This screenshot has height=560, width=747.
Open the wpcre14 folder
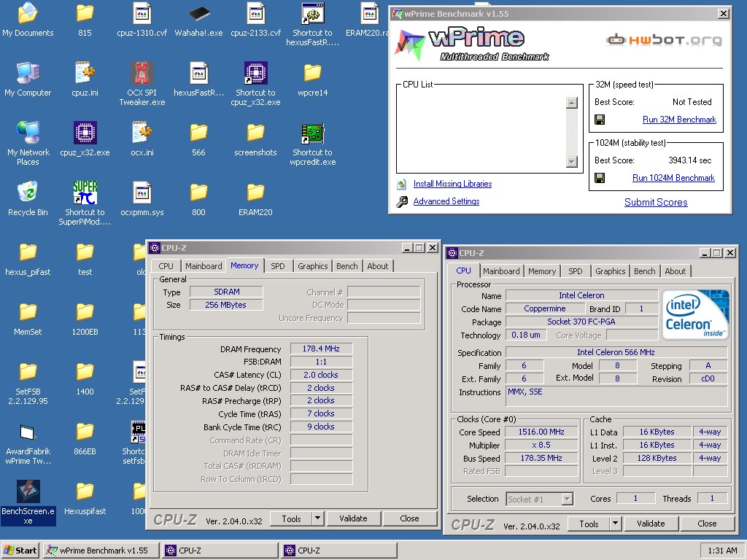[312, 73]
